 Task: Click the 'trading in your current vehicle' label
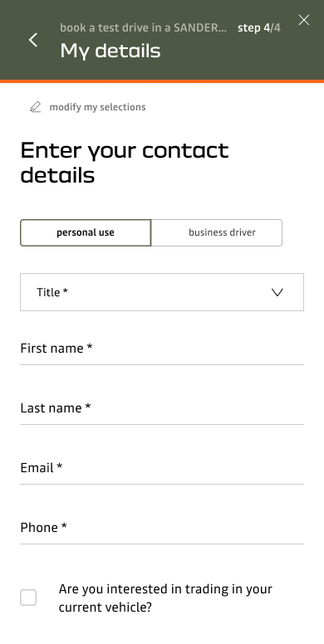click(165, 598)
